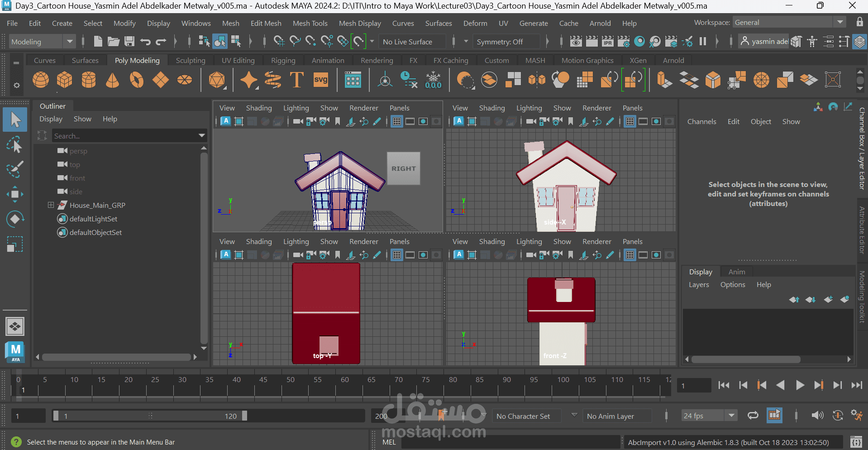The width and height of the screenshot is (868, 450).
Task: Select the Type tool shelf icon
Action: tap(297, 80)
